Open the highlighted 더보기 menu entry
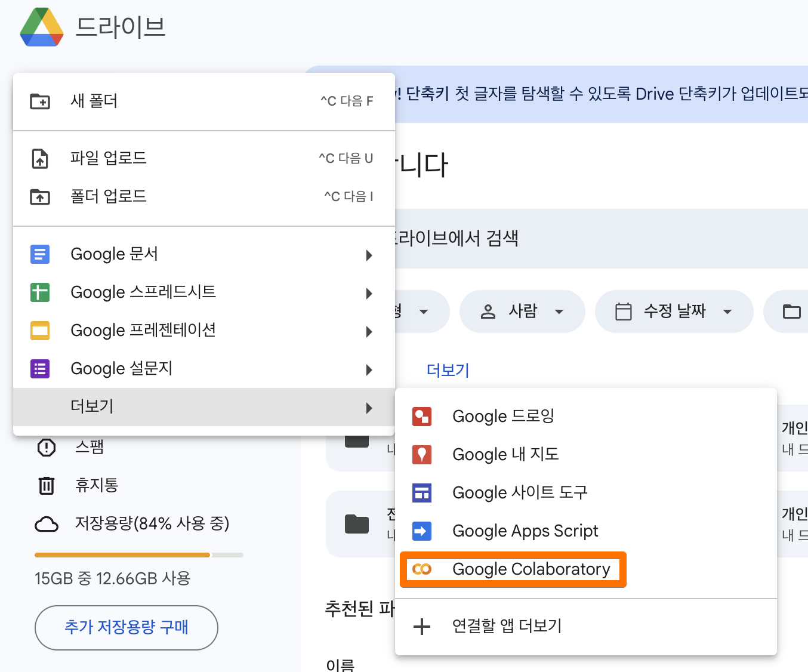808x672 pixels. (x=204, y=407)
